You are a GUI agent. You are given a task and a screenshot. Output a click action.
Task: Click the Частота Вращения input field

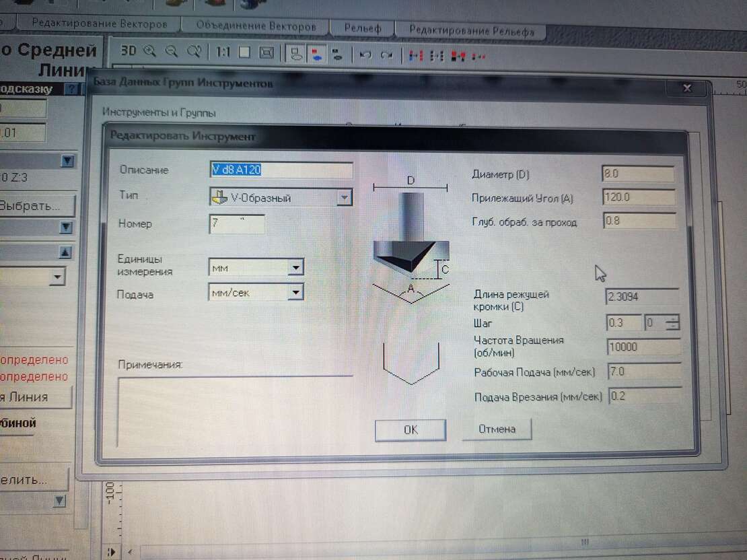(x=643, y=347)
